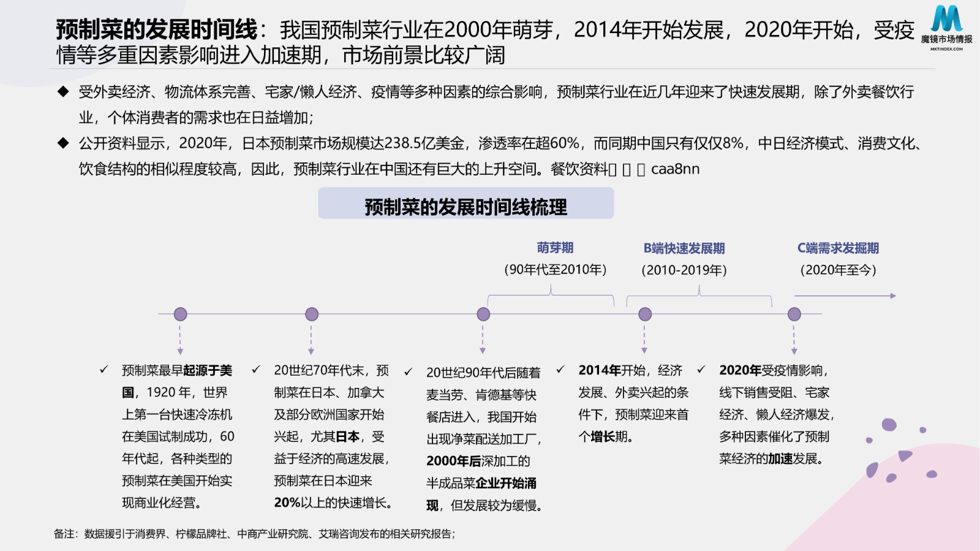Image resolution: width=980 pixels, height=551 pixels.
Task: Click the timeline marker above 2020年受疫情影响 text
Action: (794, 314)
